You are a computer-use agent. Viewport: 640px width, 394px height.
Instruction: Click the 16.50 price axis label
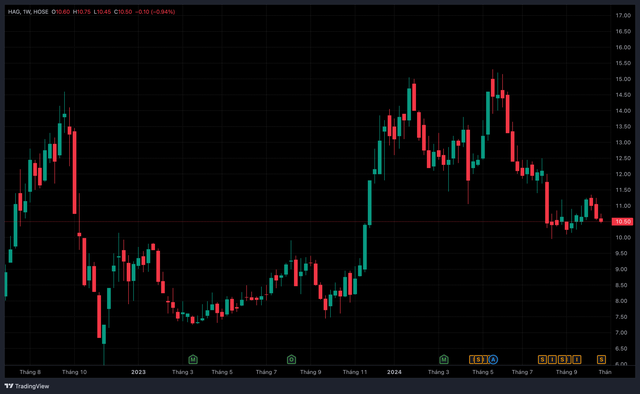[623, 31]
